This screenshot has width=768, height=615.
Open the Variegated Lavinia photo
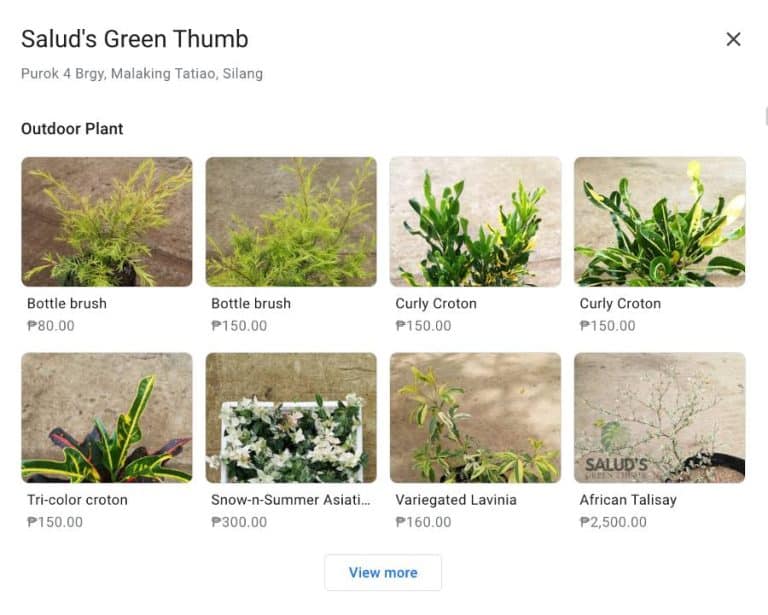tap(475, 417)
